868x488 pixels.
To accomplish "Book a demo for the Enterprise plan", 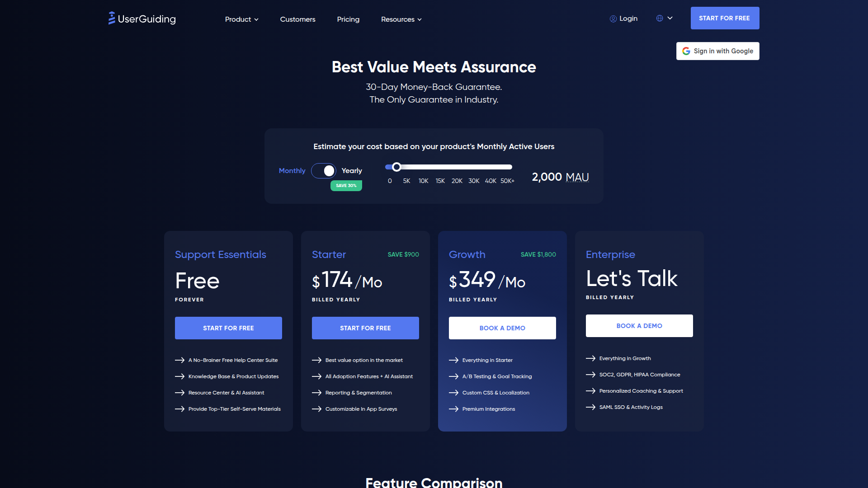I will tap(639, 325).
